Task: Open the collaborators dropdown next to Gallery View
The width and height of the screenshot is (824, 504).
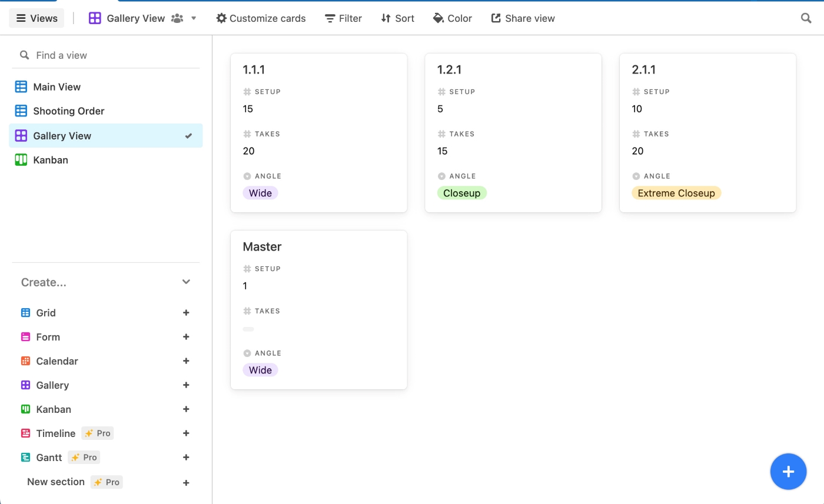Action: 176,18
